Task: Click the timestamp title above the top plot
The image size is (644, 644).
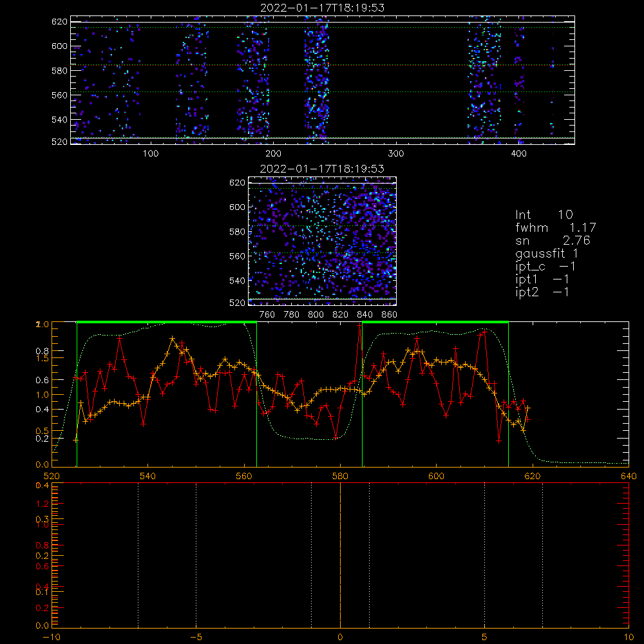Action: [x=323, y=8]
